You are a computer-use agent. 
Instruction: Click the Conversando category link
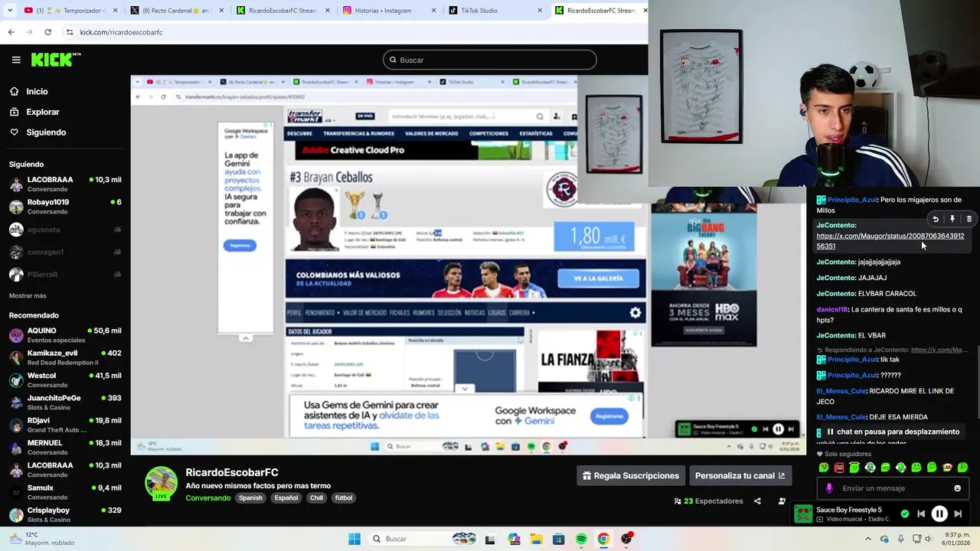(207, 498)
